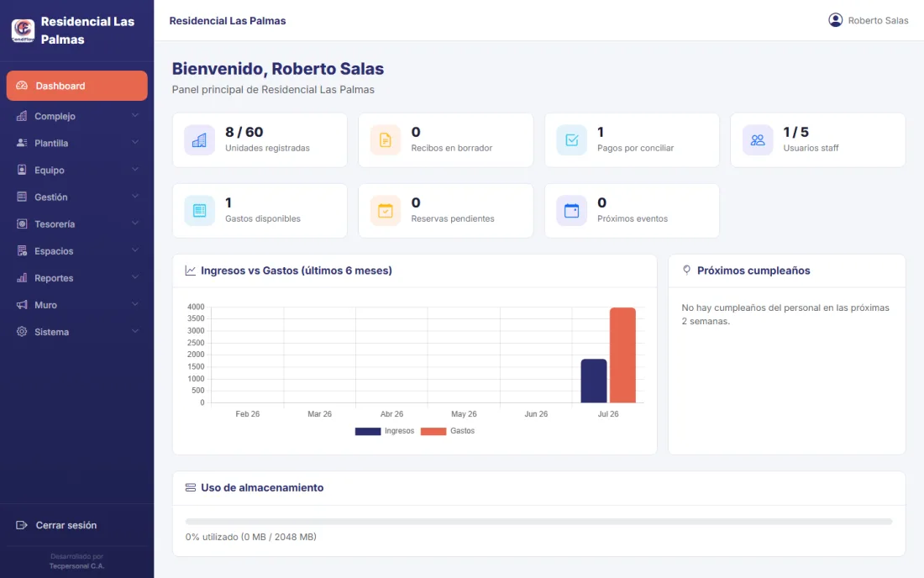Viewport: 924px width, 578px height.
Task: Click the Próximos eventos calendar icon
Action: [x=571, y=211]
